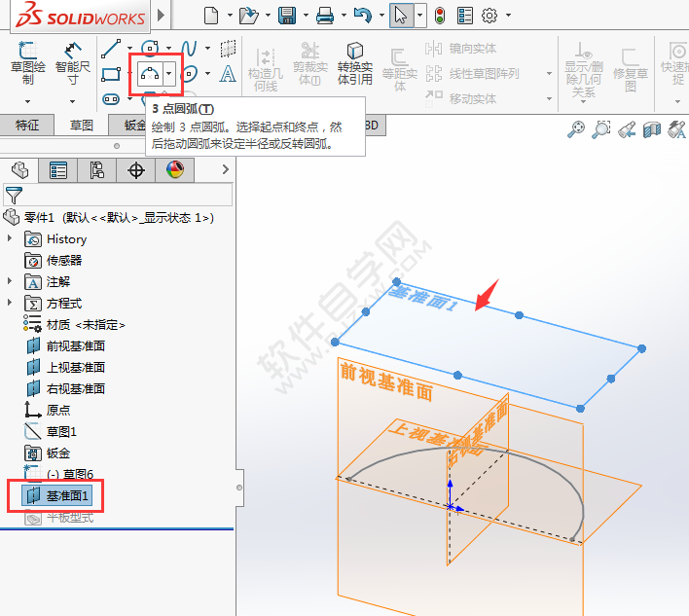689x616 pixels.
Task: Click the Convert Entities (转换实体引用) tool
Action: 354,63
